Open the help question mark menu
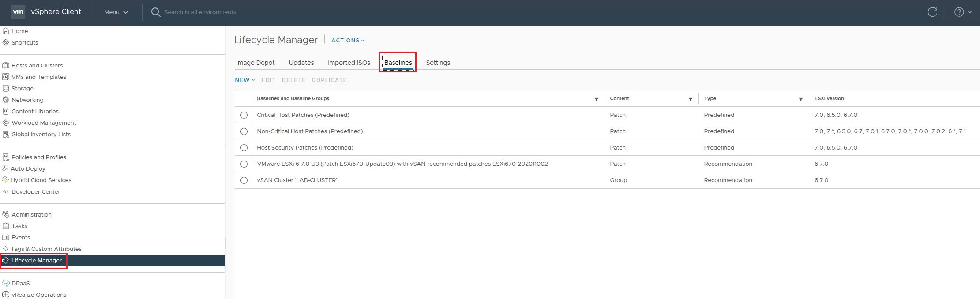The image size is (980, 299). click(x=963, y=12)
